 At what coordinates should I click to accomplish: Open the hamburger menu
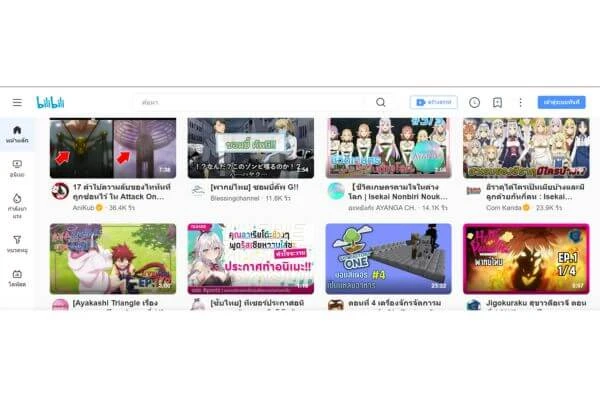pyautogui.click(x=17, y=102)
